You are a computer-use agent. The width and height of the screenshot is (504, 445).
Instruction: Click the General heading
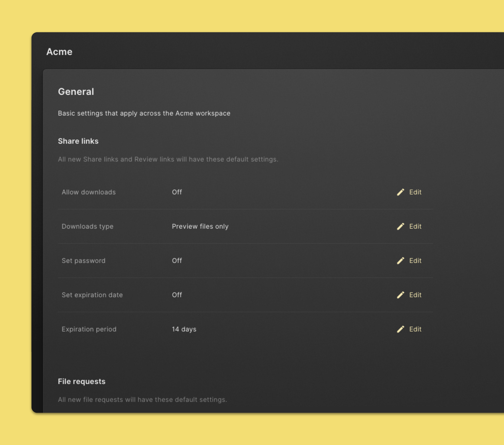76,92
